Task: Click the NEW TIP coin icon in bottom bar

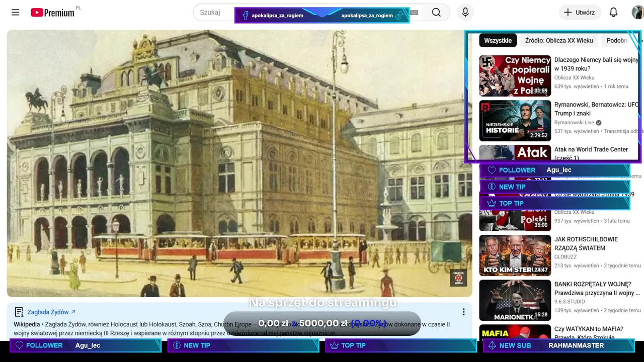Action: tap(177, 345)
